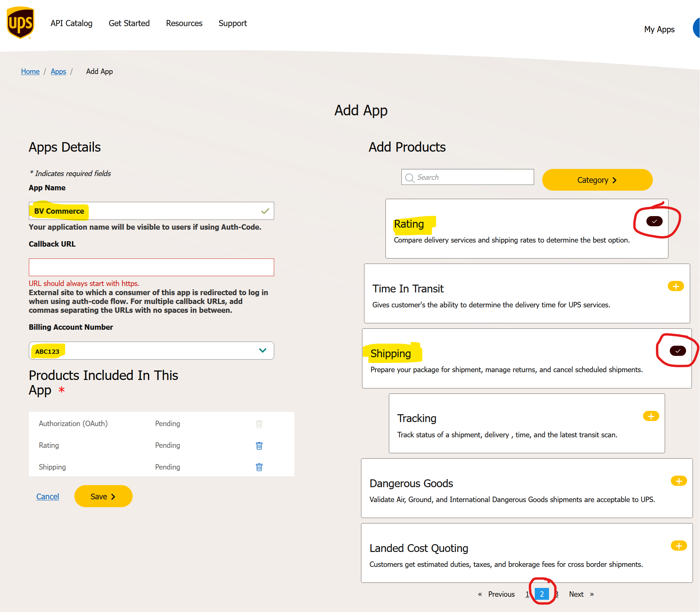
Task: Add the Landed Cost Quoting product
Action: 679,546
